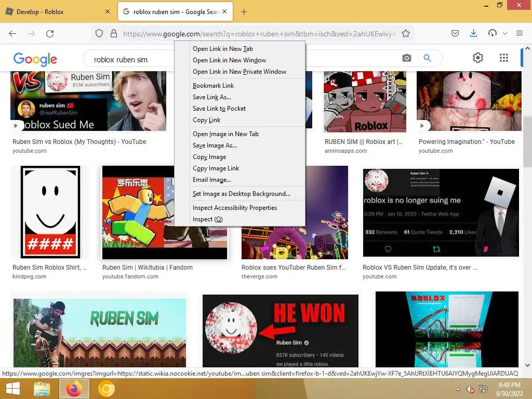The width and height of the screenshot is (532, 399).
Task: Open roblox is no longer suing me image
Action: point(441,212)
